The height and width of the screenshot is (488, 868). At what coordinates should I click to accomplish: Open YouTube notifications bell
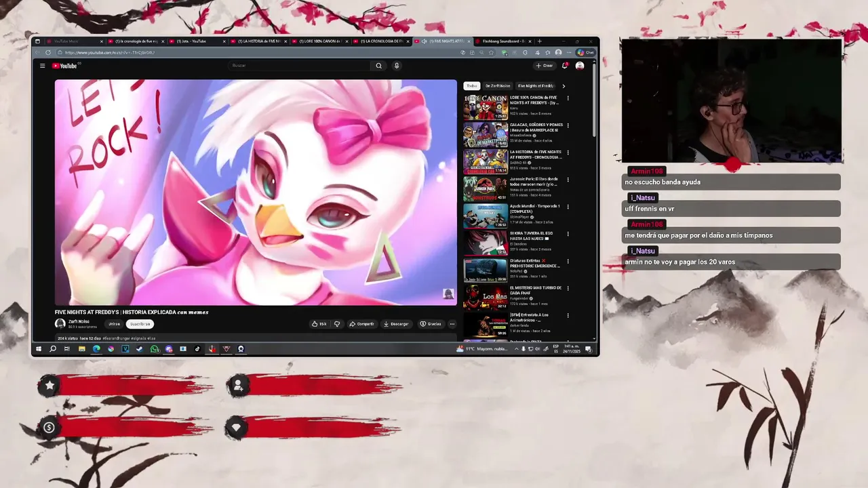565,66
